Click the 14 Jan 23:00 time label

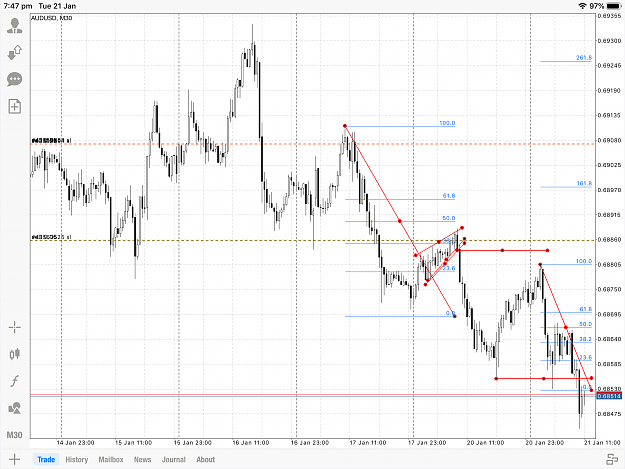click(75, 443)
